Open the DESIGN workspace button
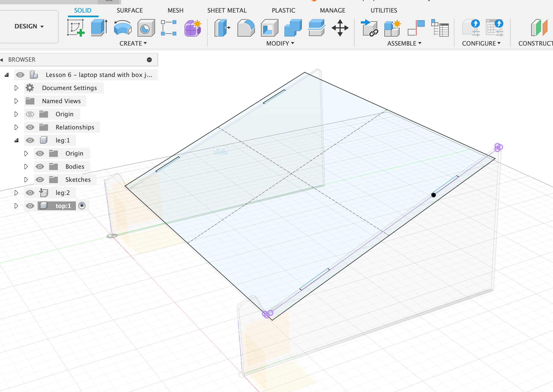 [29, 26]
